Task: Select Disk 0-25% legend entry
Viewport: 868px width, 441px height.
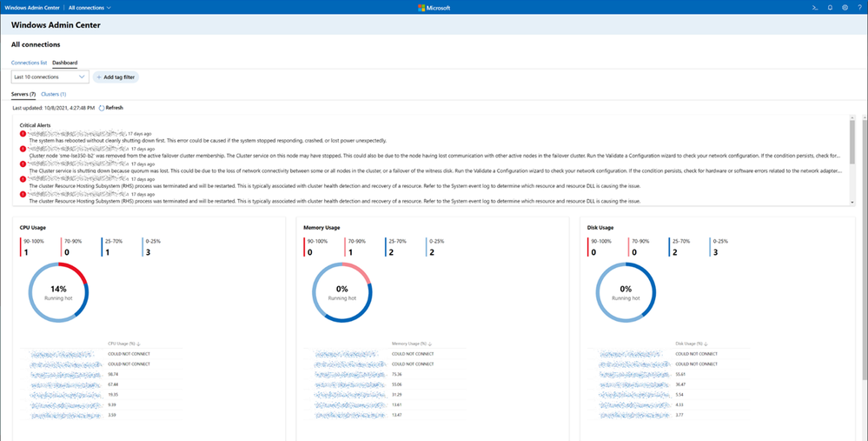Action: tap(719, 247)
